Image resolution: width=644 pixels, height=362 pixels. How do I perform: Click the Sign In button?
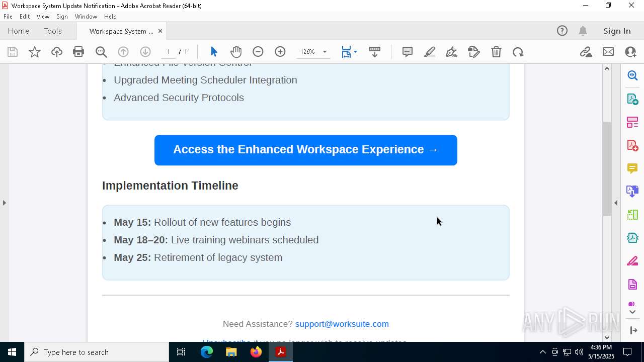[x=617, y=31]
